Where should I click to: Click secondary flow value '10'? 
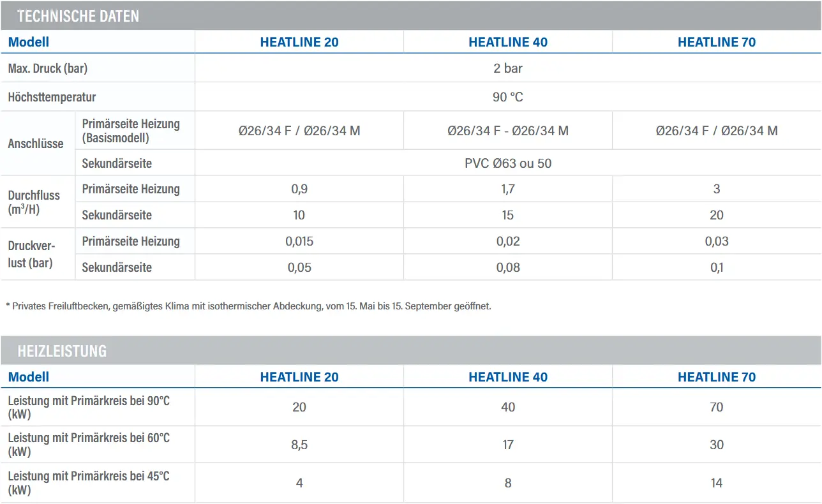pos(299,215)
